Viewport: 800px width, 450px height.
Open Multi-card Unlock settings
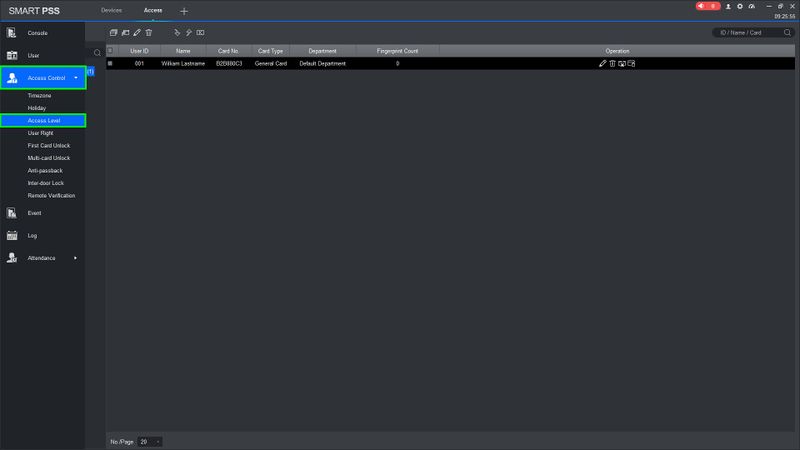(x=49, y=158)
